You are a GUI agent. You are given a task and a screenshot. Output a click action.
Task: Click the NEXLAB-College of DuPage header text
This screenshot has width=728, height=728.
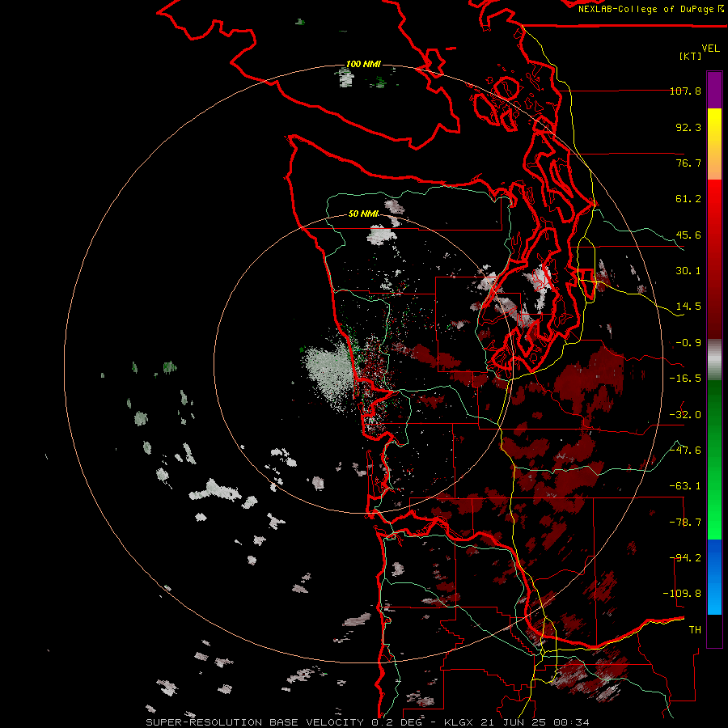click(647, 9)
